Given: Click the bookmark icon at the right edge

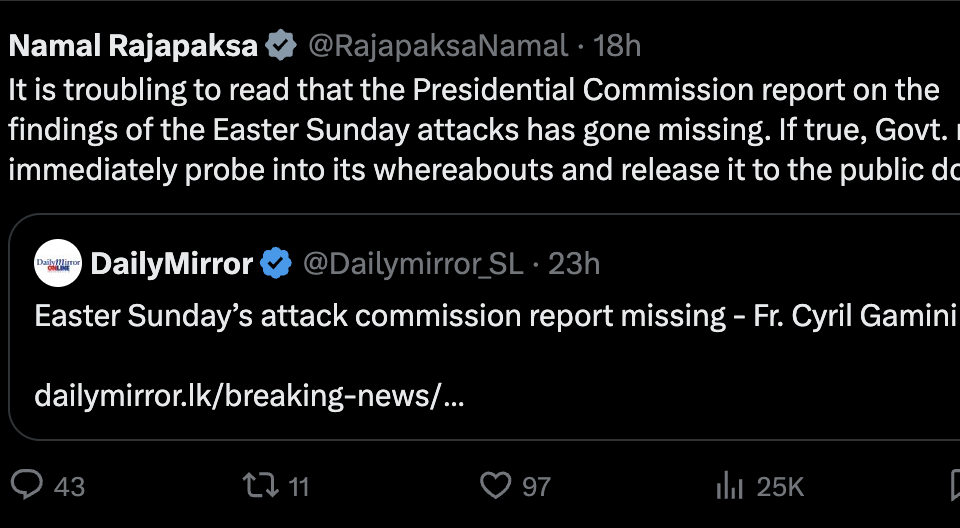Looking at the screenshot, I should pyautogui.click(x=954, y=486).
